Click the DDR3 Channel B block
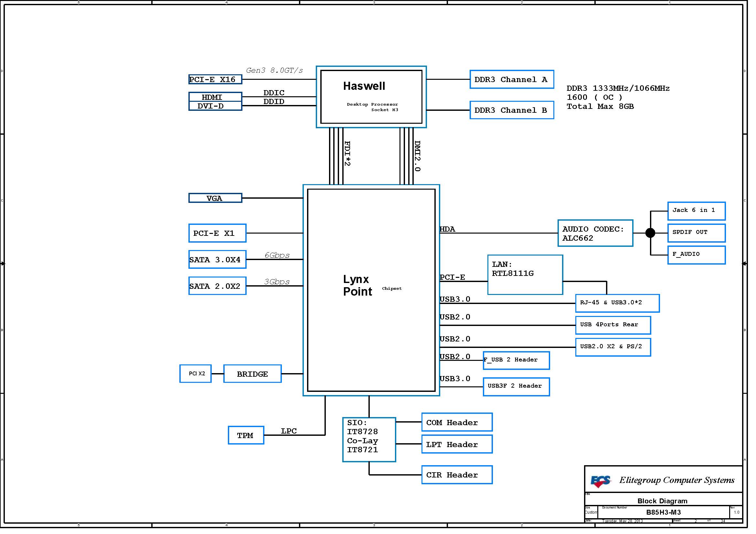Screen dimensions: 756x534 pyautogui.click(x=512, y=110)
